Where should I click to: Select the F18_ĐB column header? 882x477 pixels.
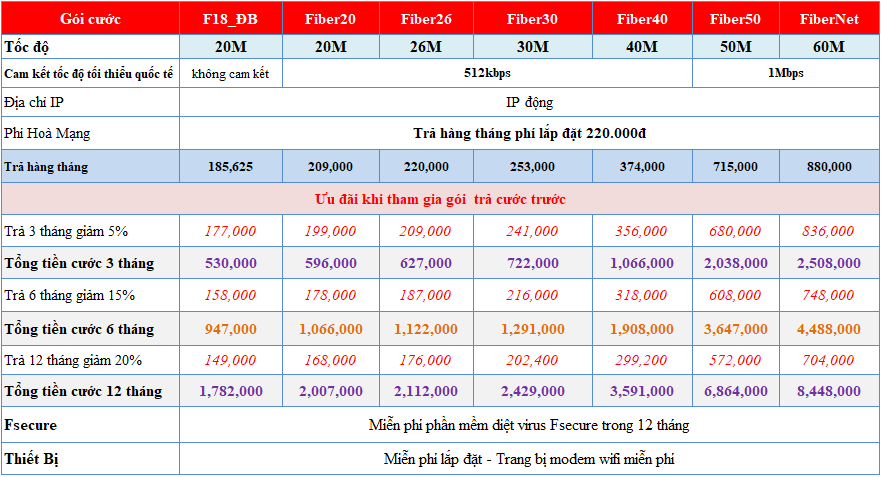pos(230,19)
